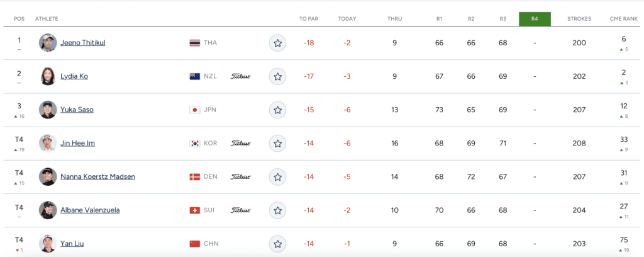Sort by the TO PAR column header
Screen dimensions: 644x257
[308, 19]
